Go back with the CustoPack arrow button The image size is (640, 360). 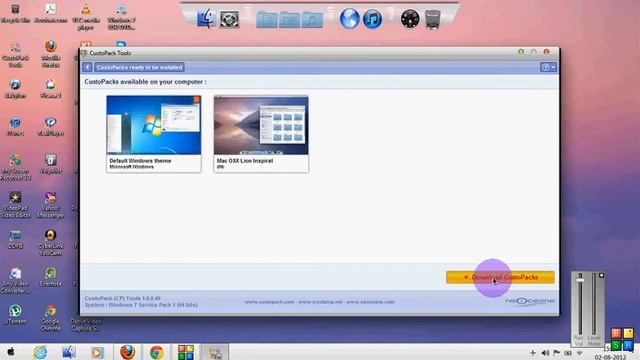[x=87, y=67]
